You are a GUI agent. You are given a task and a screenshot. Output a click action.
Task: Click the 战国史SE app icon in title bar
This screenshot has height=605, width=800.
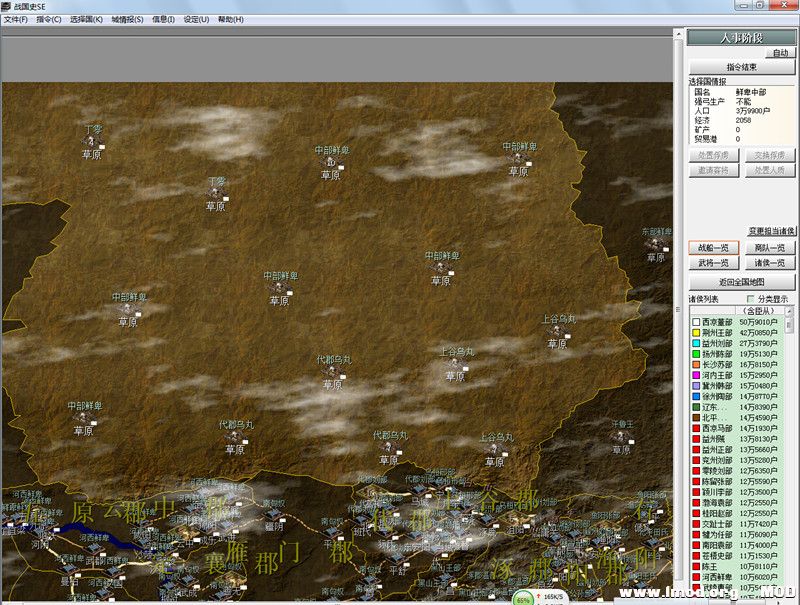click(6, 6)
